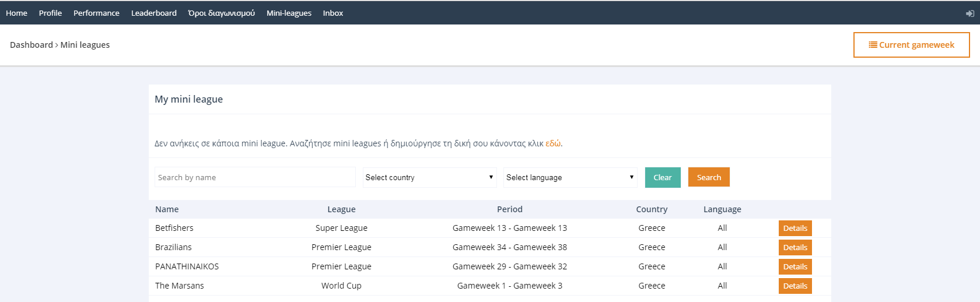Go to the Profile page
This screenshot has width=980, height=302.
tap(50, 13)
